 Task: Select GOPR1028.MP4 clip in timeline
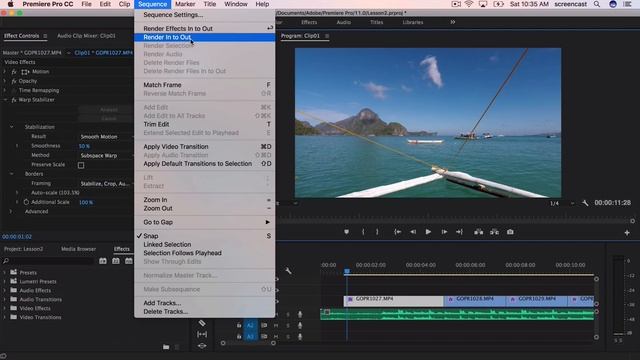point(475,301)
